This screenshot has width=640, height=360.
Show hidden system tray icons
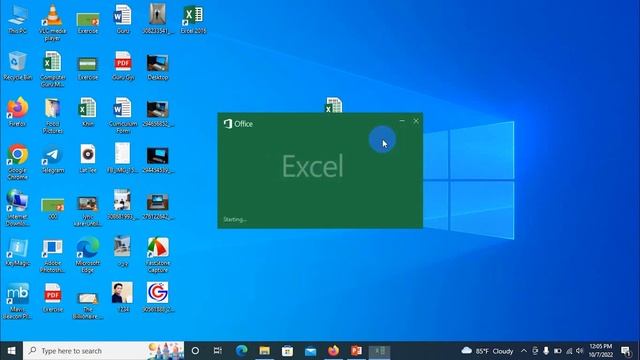coord(524,351)
